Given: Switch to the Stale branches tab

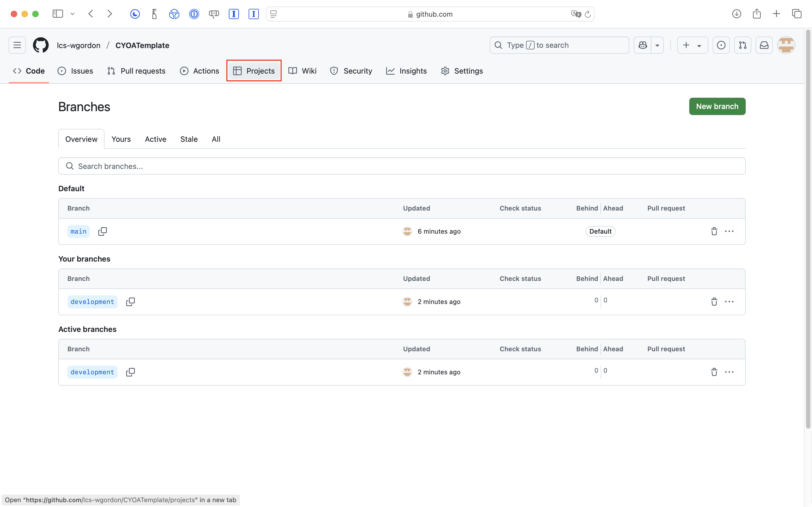Looking at the screenshot, I should (x=189, y=139).
